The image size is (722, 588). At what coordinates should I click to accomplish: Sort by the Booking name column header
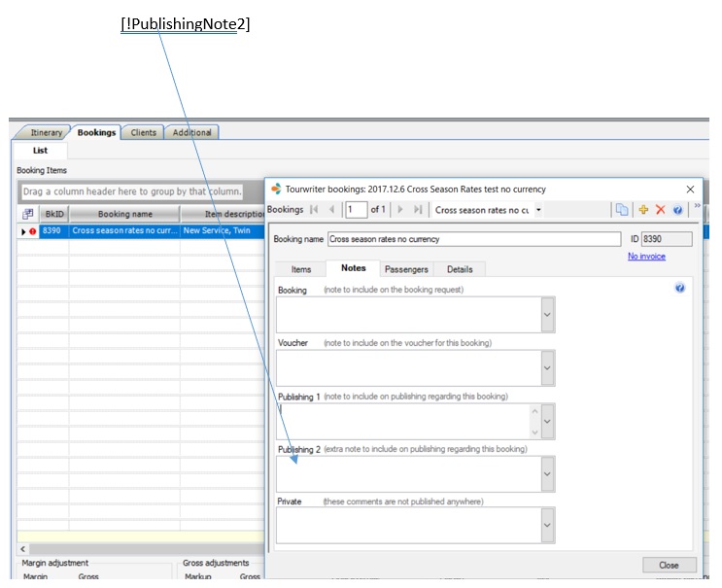123,214
